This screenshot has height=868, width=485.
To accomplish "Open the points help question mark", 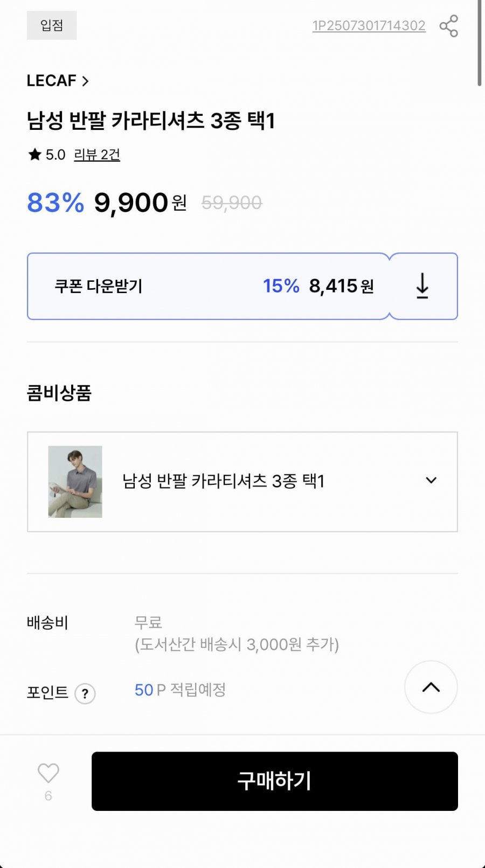I will coord(85,693).
